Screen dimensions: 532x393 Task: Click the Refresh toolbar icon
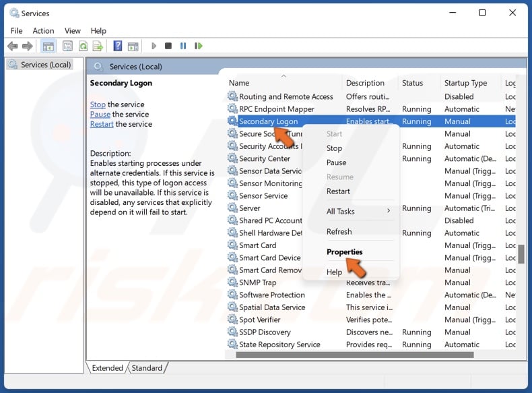(83, 46)
